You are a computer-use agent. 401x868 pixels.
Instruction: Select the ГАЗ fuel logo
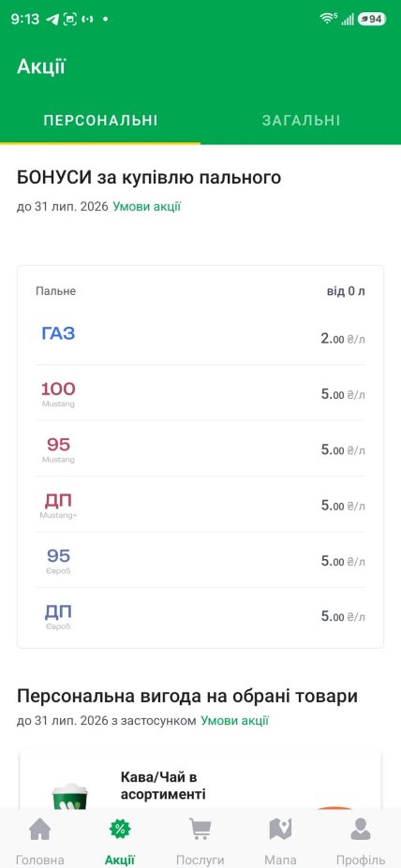point(58,333)
